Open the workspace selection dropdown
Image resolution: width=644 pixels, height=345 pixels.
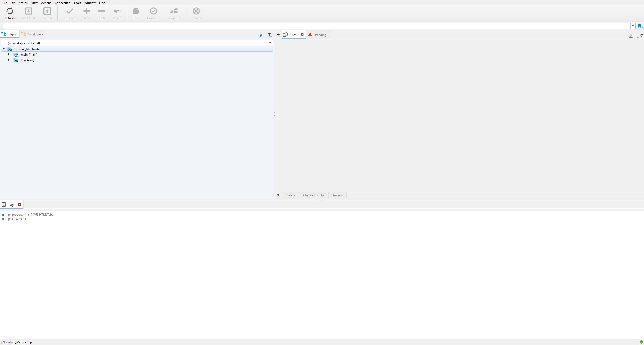click(x=270, y=43)
